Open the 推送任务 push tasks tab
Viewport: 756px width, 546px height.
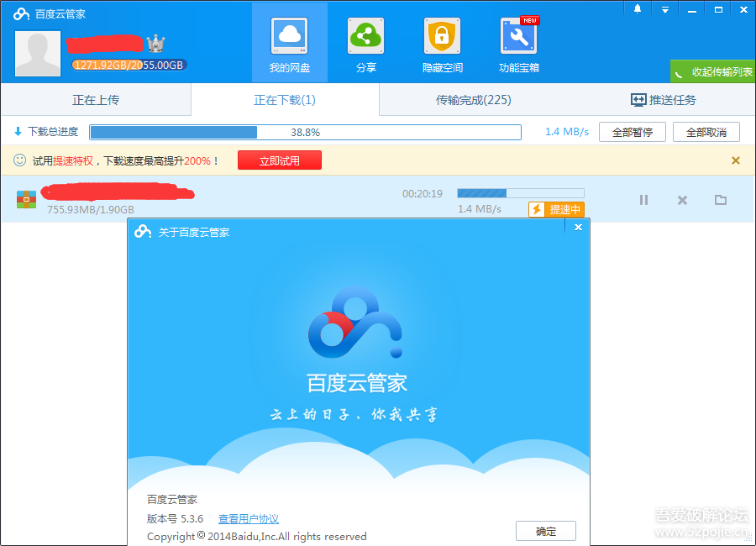pyautogui.click(x=664, y=100)
